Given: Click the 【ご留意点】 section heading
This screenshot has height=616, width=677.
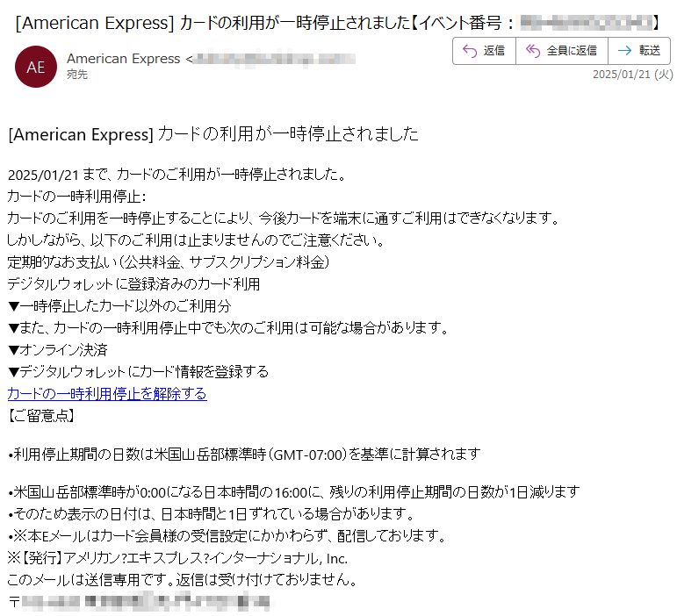Looking at the screenshot, I should pos(41,415).
